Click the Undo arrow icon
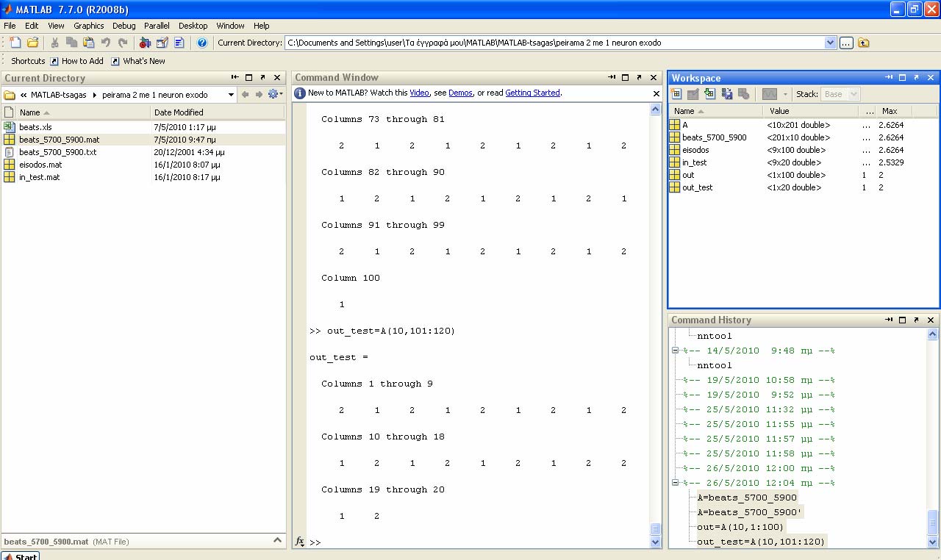Screen dimensions: 941x560 (106, 43)
